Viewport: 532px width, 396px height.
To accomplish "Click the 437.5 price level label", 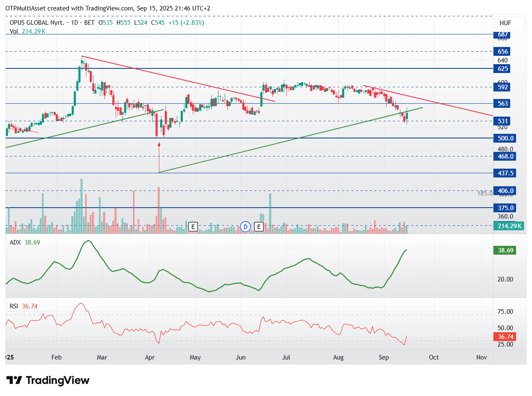I will tap(504, 173).
